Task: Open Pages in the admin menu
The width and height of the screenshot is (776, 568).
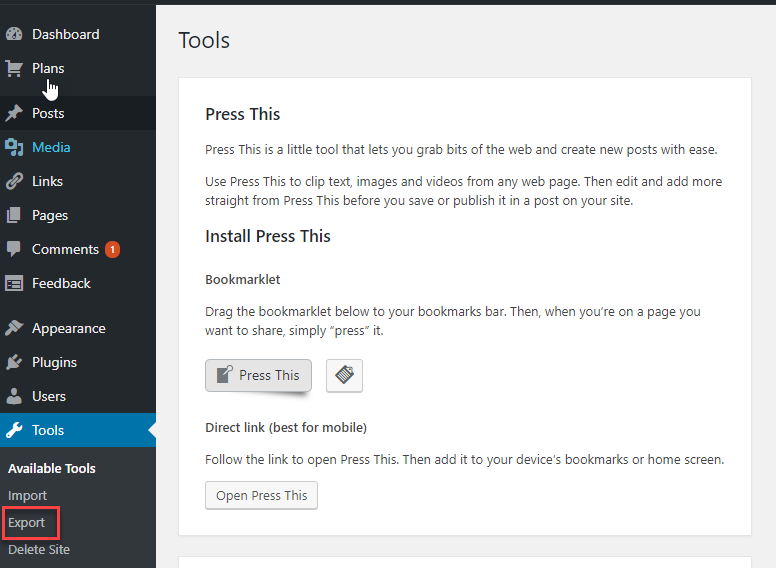Action: click(x=78, y=215)
